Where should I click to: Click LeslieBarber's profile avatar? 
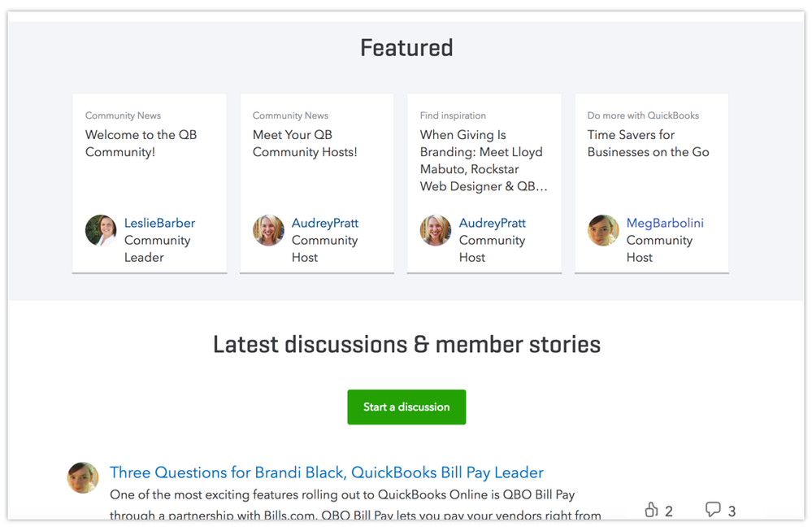[101, 230]
